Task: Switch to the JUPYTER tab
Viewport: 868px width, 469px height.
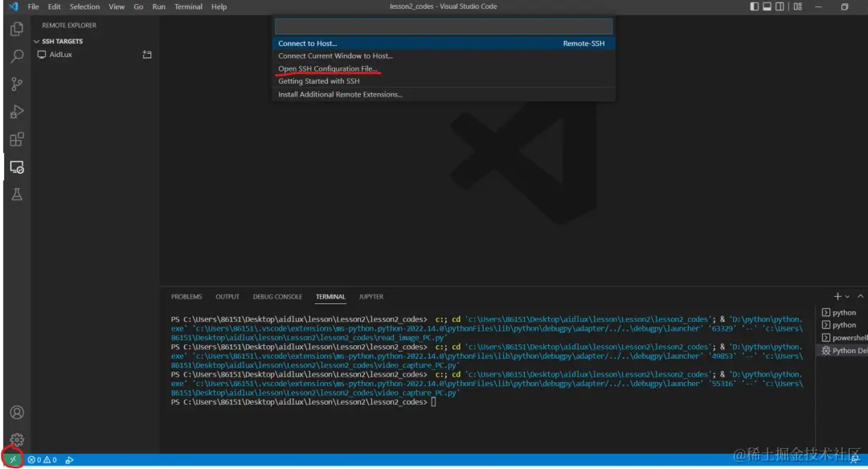Action: tap(371, 297)
